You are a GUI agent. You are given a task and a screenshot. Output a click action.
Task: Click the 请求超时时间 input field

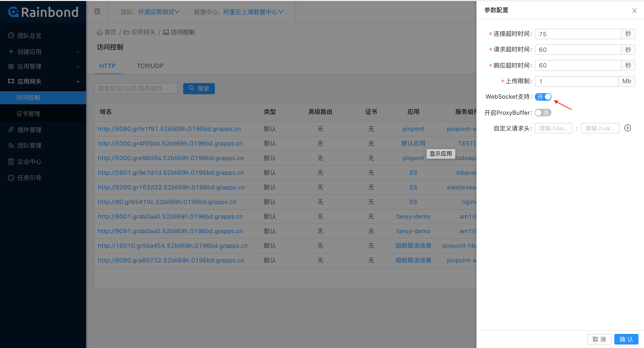(x=578, y=50)
